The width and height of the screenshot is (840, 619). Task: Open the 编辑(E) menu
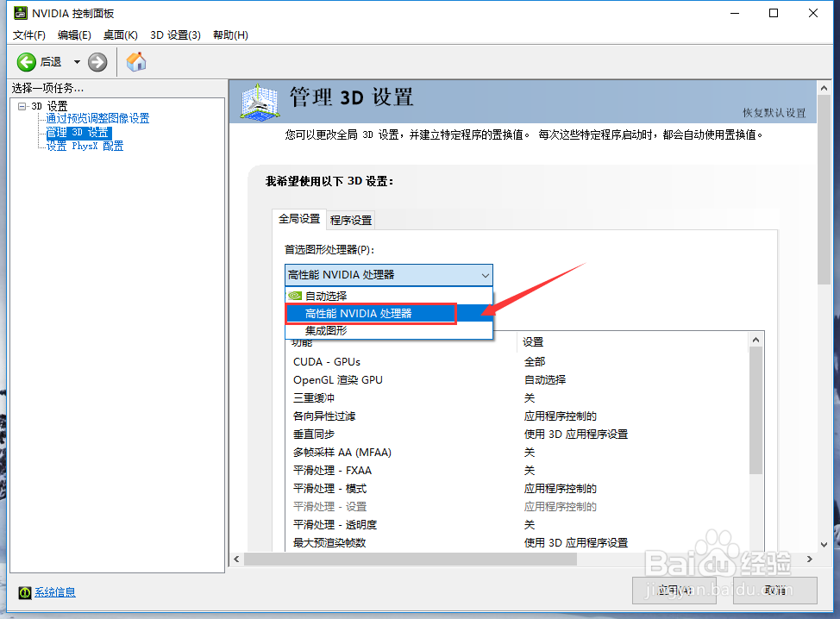[x=74, y=34]
